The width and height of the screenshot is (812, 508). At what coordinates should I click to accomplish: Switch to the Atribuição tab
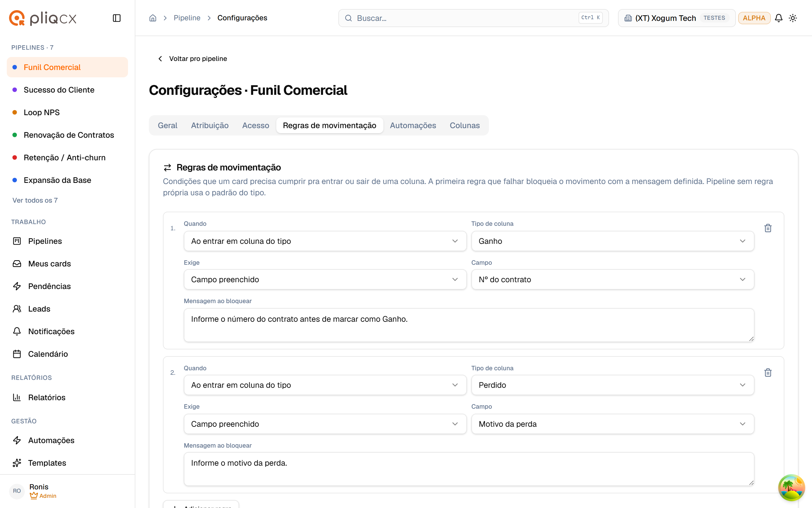210,125
